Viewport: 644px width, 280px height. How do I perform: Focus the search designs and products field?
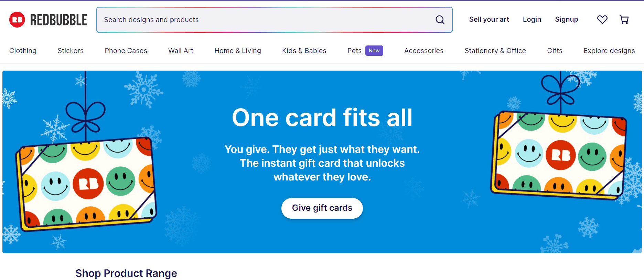[265, 20]
